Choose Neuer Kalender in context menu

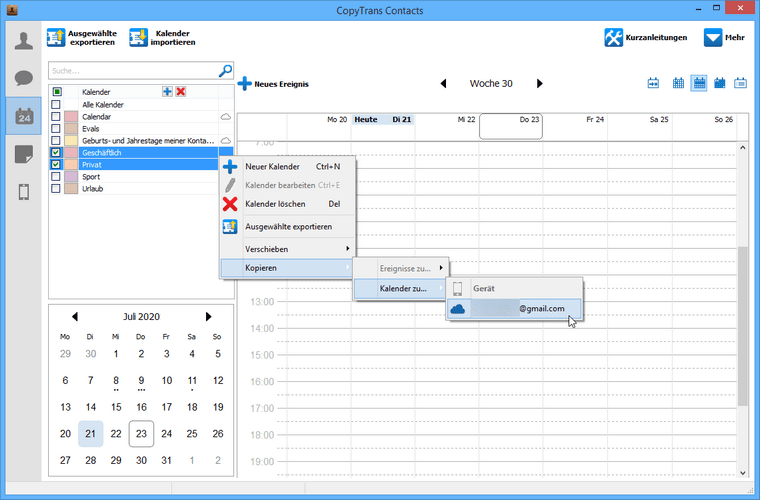(x=288, y=167)
